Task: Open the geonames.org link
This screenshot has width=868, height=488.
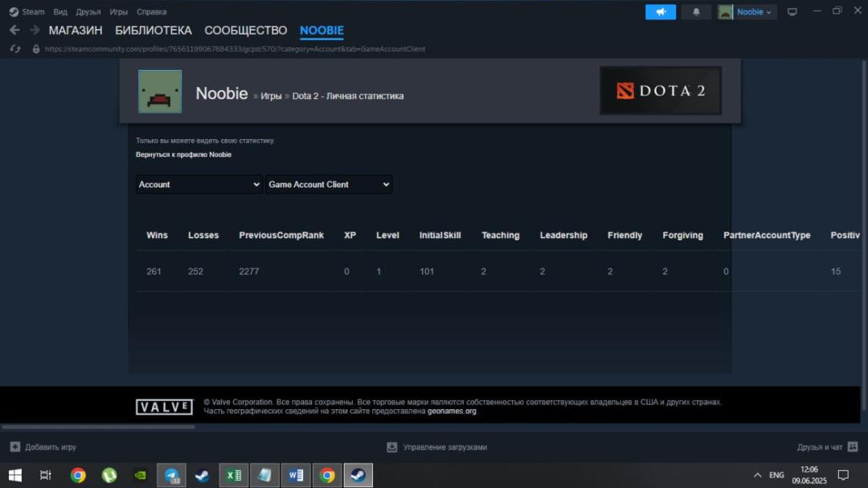Action: [452, 411]
